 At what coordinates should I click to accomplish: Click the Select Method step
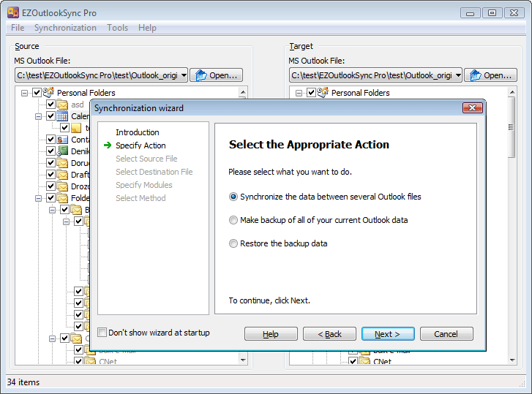(x=141, y=198)
